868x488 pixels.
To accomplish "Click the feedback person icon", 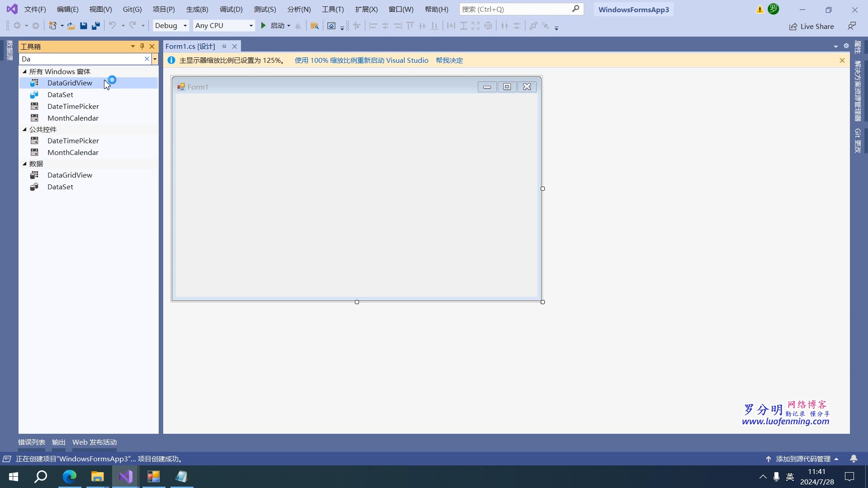I will click(x=852, y=26).
